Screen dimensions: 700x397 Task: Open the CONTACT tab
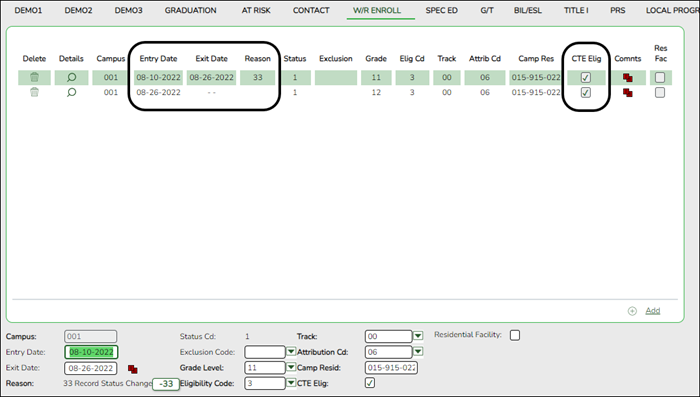(x=311, y=10)
